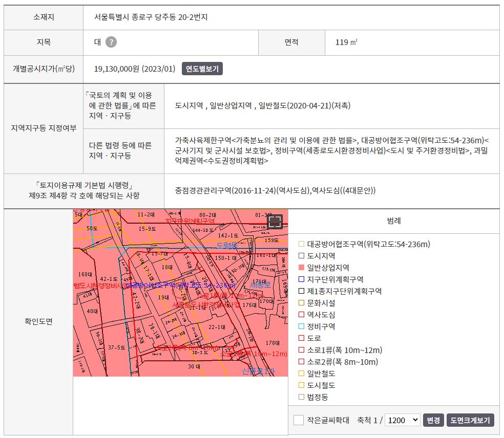The height and width of the screenshot is (438, 504).
Task: Open the fullscreen map icon on the map
Action: pos(275,222)
